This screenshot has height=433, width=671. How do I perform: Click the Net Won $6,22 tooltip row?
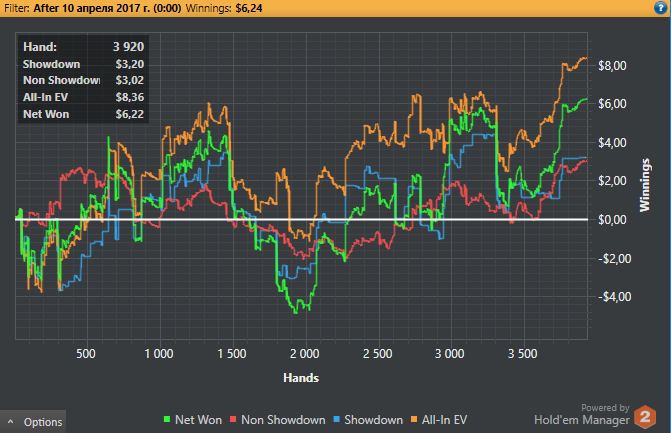83,114
